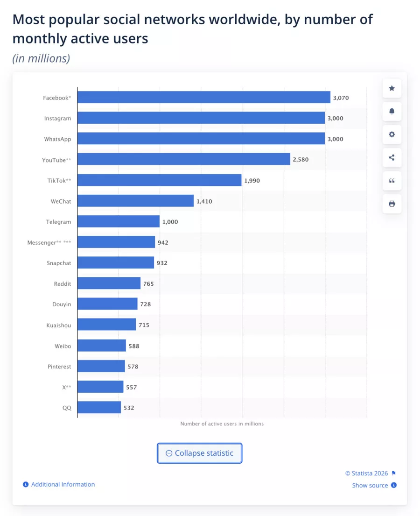Open chart settings with the gear icon
The width and height of the screenshot is (420, 516).
point(392,134)
